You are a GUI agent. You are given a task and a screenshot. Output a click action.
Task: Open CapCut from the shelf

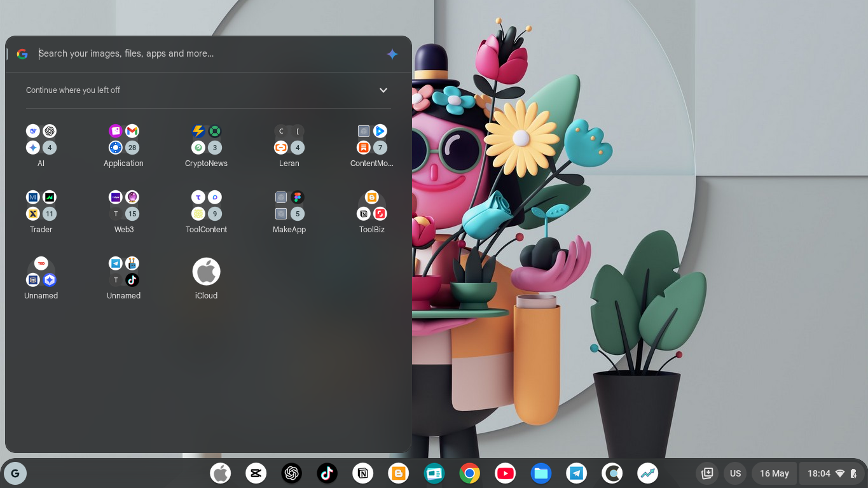click(x=256, y=473)
